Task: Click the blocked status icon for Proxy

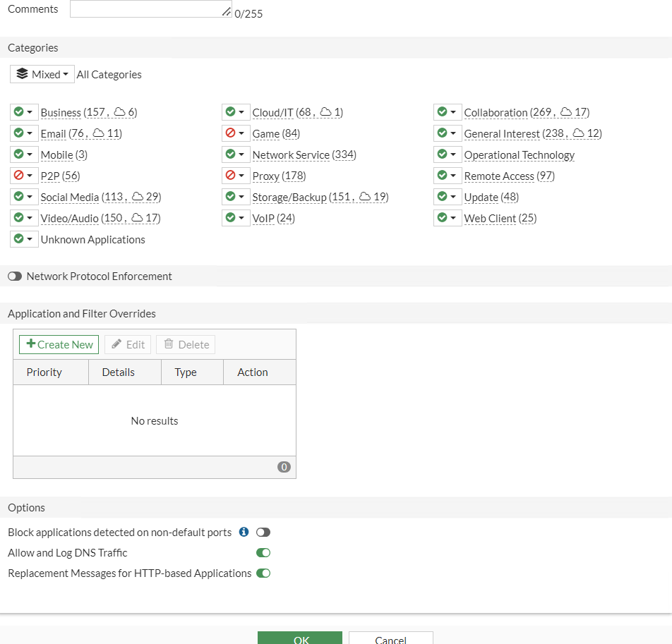Action: point(230,176)
